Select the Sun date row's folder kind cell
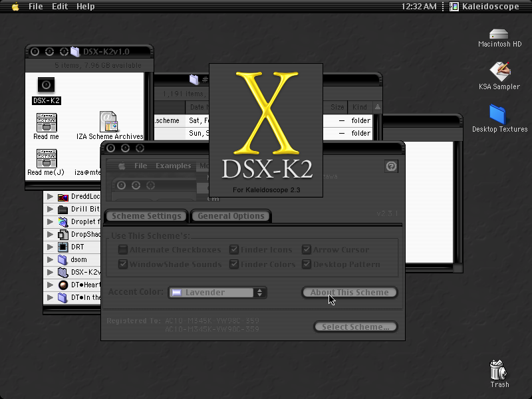The width and height of the screenshot is (532, 399). tap(360, 133)
